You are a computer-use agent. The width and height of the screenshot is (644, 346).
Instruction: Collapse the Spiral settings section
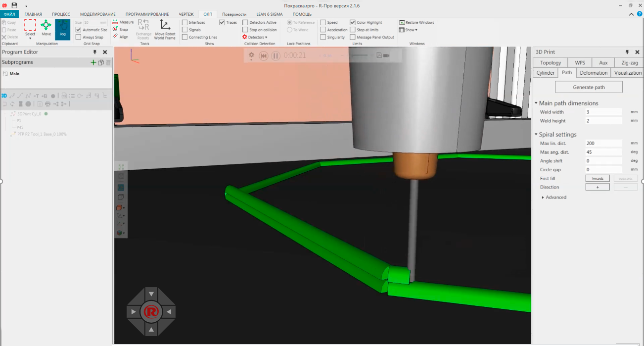pos(536,134)
